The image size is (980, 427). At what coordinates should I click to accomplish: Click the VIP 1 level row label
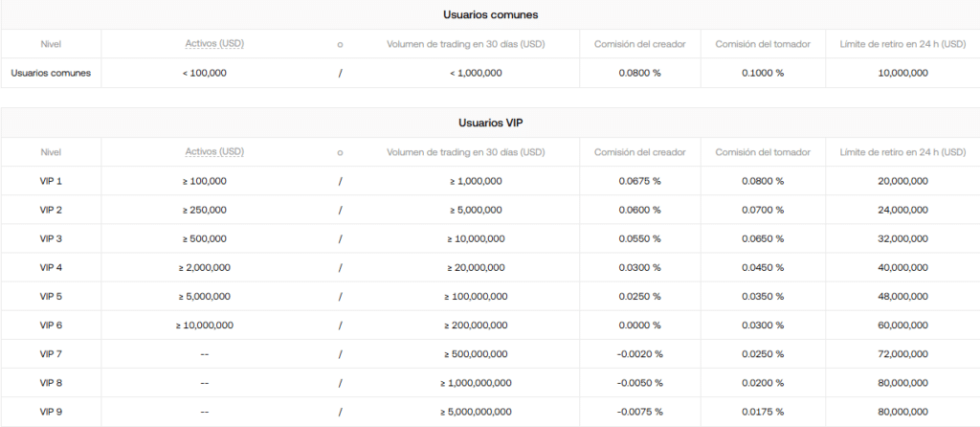pos(51,181)
